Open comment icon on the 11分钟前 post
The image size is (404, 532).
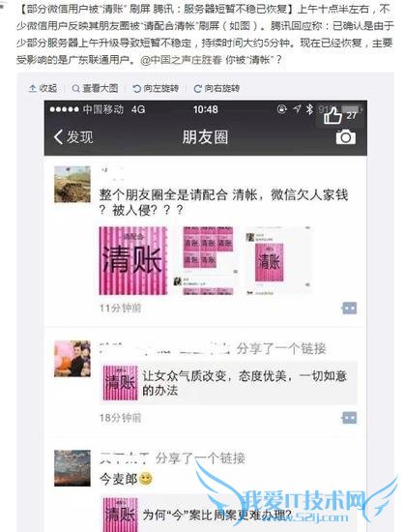tap(349, 309)
